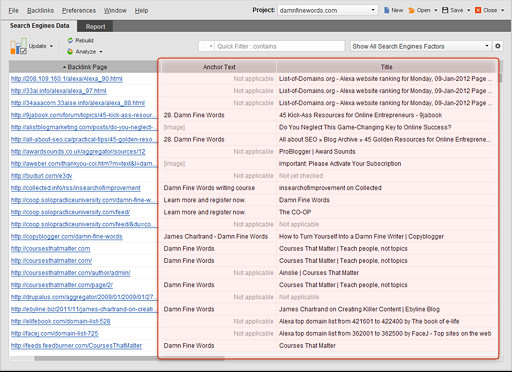The image size is (512, 372).
Task: Open the Preferences menu
Action: pyautogui.click(x=79, y=11)
